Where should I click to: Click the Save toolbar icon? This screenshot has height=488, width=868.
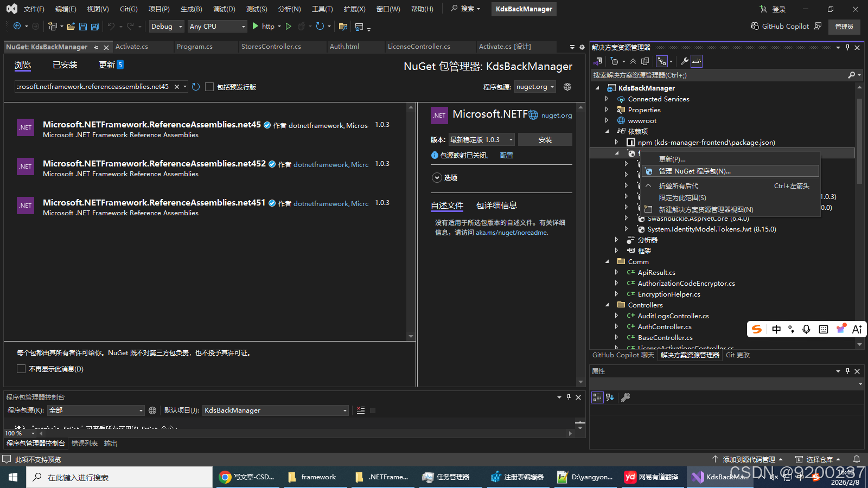[x=83, y=26]
